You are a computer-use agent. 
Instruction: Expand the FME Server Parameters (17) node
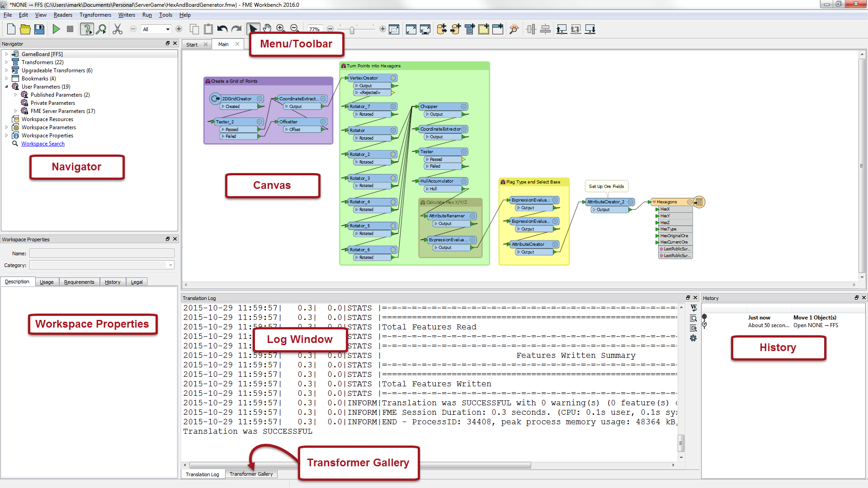[x=15, y=111]
